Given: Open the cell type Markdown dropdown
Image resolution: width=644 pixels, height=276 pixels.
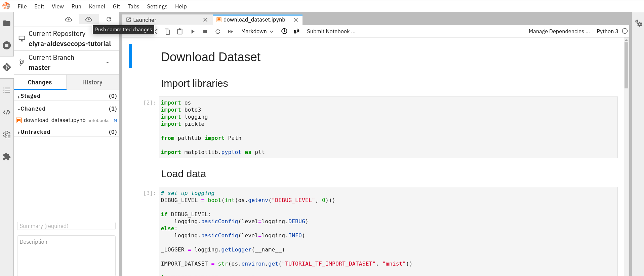Looking at the screenshot, I should (x=257, y=31).
